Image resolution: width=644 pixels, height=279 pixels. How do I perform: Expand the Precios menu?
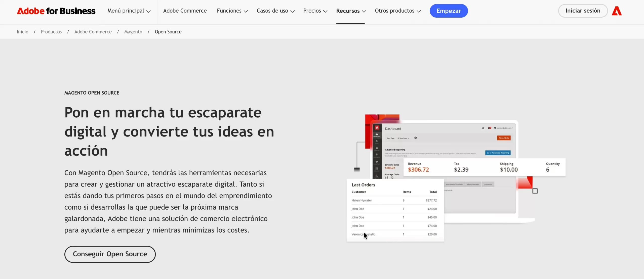tap(315, 11)
